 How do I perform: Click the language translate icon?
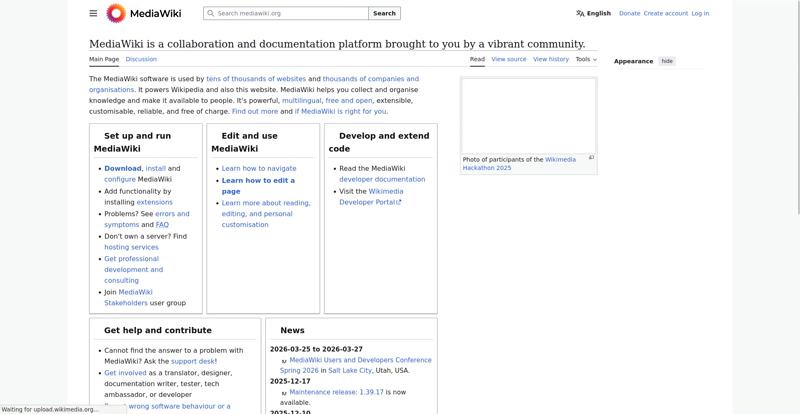click(580, 14)
